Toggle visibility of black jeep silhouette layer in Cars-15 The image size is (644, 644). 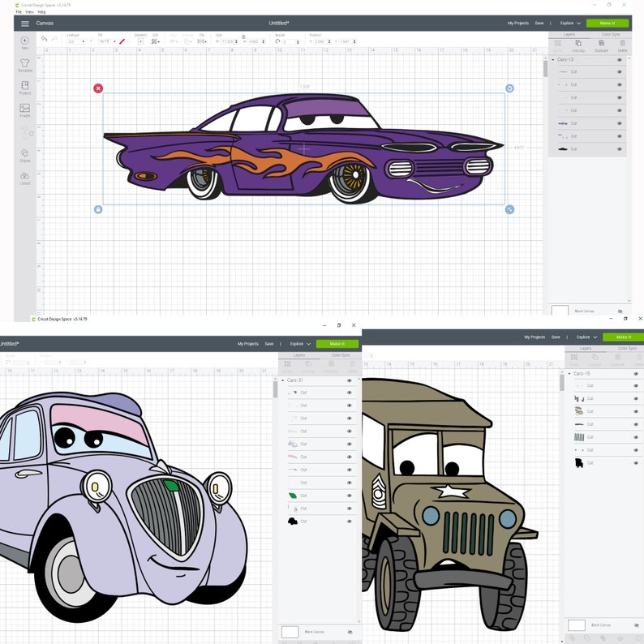click(636, 463)
